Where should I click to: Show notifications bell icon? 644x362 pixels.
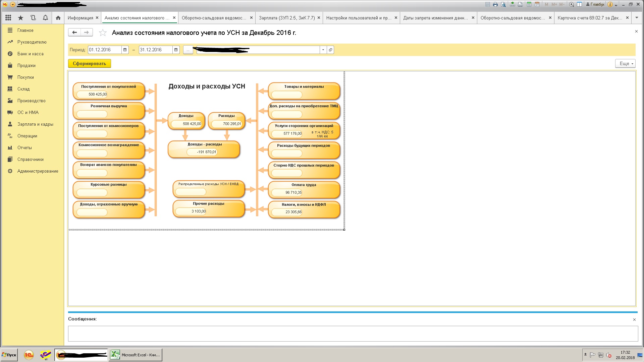coord(45,18)
